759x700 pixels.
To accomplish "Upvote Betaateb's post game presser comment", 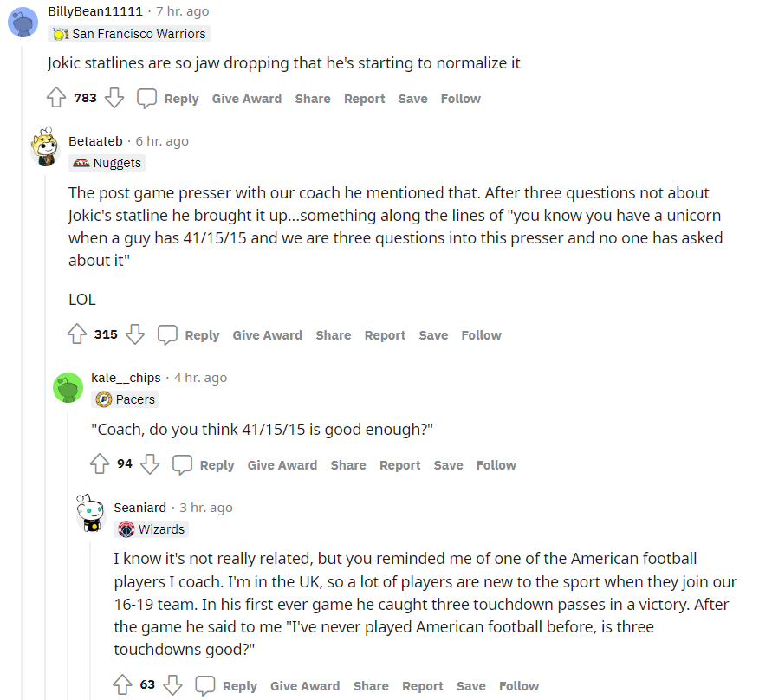I will point(77,335).
